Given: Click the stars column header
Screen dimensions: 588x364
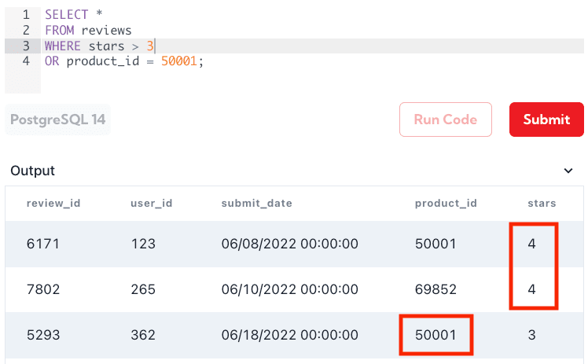Looking at the screenshot, I should tap(542, 203).
